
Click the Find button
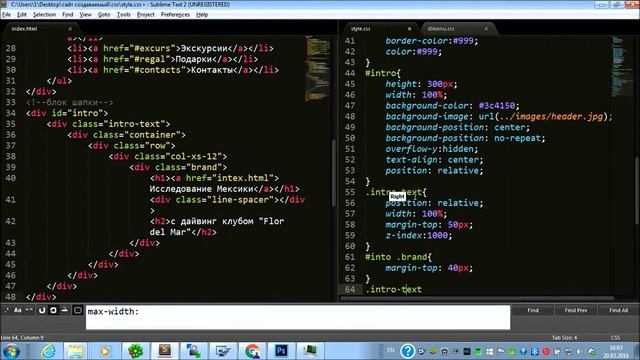click(533, 310)
